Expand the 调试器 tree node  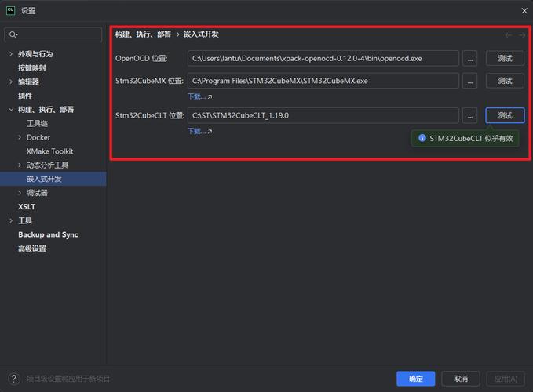point(20,193)
